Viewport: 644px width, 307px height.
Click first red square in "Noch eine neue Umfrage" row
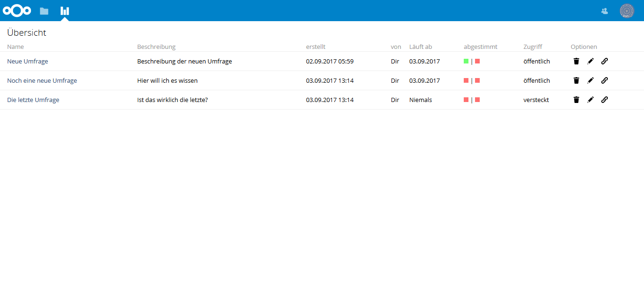[x=466, y=80]
